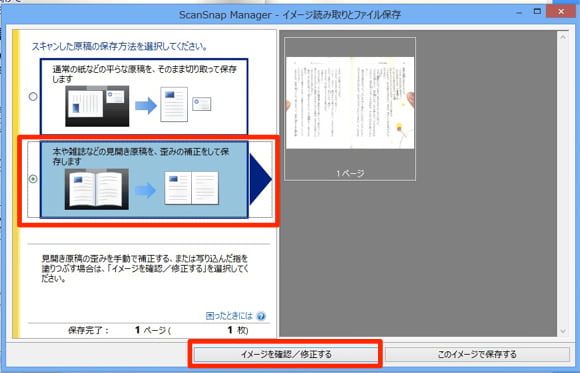This screenshot has width=580, height=373.
Task: Click the light blue arrow in flat option
Action: pos(146,106)
